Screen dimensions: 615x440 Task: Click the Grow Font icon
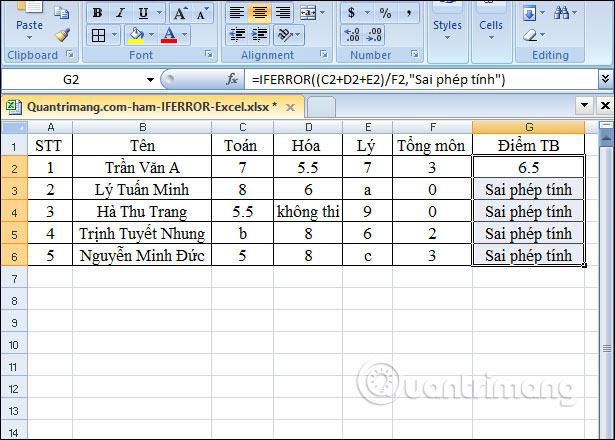pyautogui.click(x=180, y=13)
